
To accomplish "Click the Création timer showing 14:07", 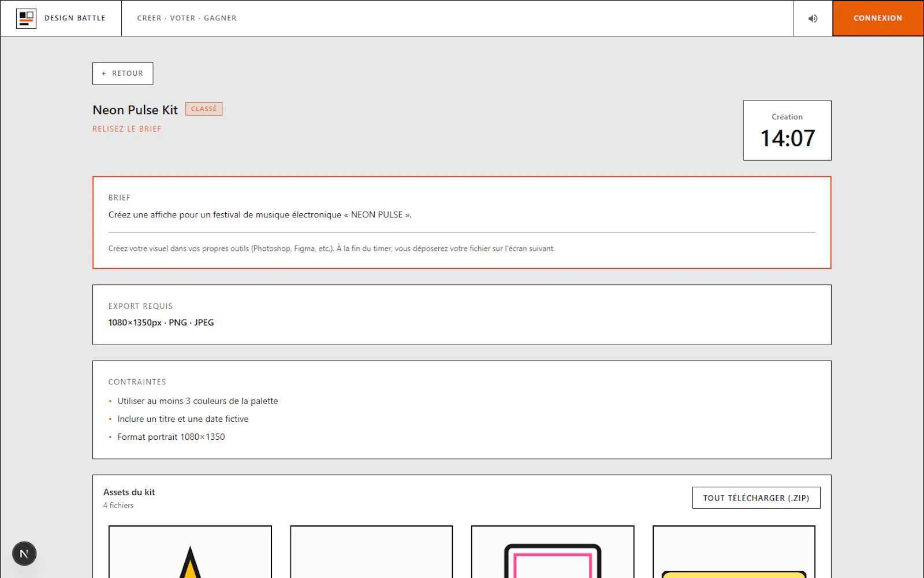I will (787, 131).
